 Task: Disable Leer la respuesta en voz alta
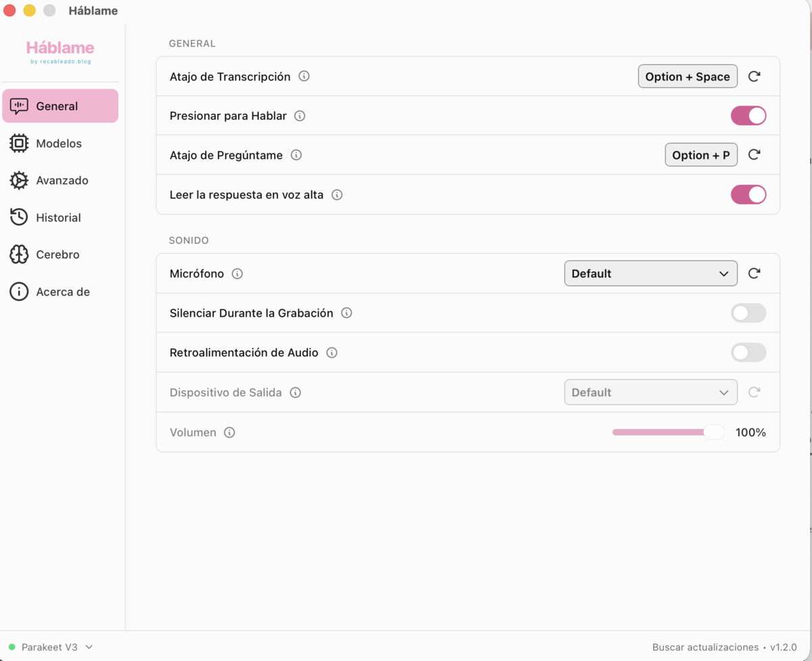[x=748, y=195]
